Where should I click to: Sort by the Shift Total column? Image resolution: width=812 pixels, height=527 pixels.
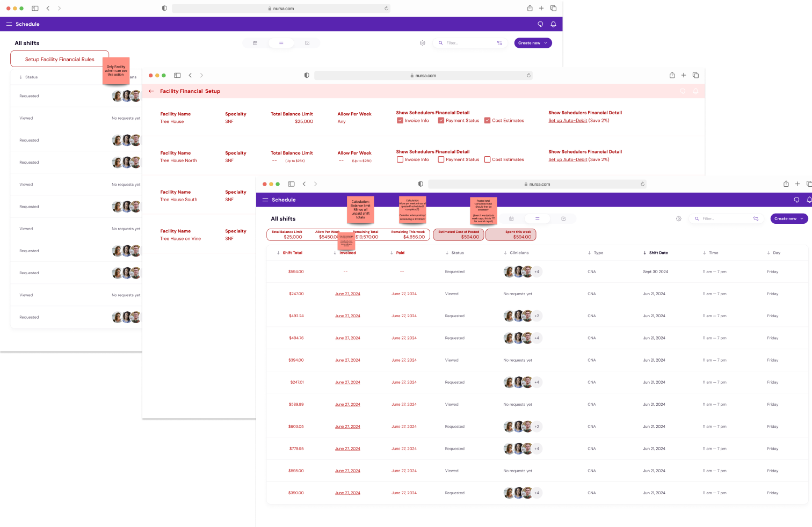[292, 253]
